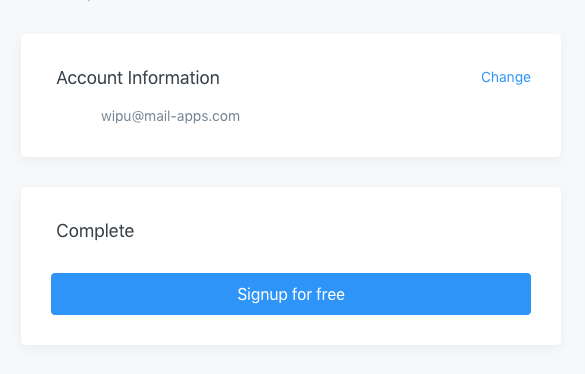Click 'mail-apps.com' portion of email address
Image resolution: width=585 pixels, height=374 pixels.
pos(192,116)
